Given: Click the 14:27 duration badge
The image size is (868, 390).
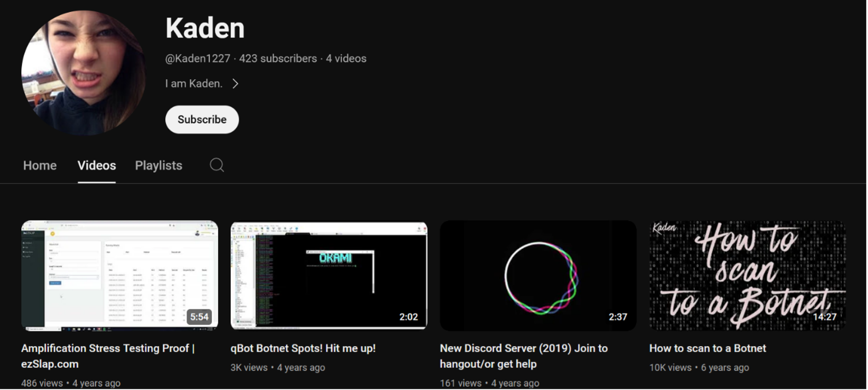Looking at the screenshot, I should tap(825, 317).
